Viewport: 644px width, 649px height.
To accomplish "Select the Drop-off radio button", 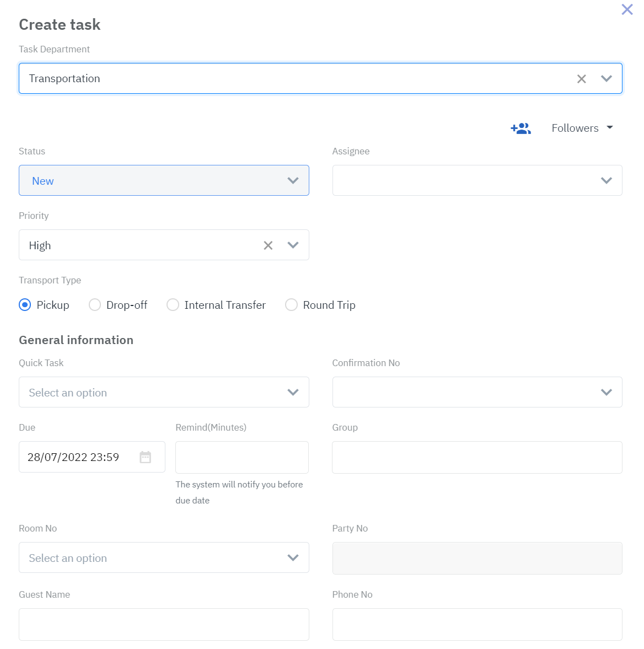I will point(95,305).
